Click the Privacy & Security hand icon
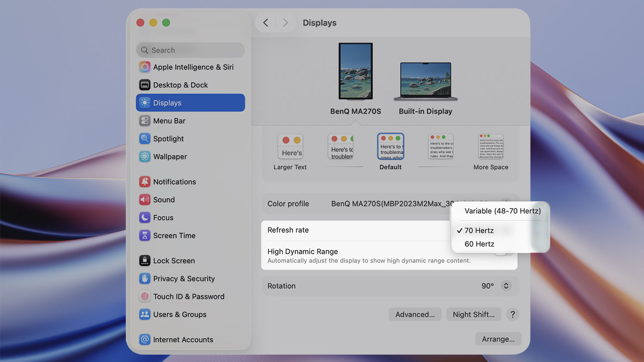Screen dimensions: 644x362 point(145,278)
